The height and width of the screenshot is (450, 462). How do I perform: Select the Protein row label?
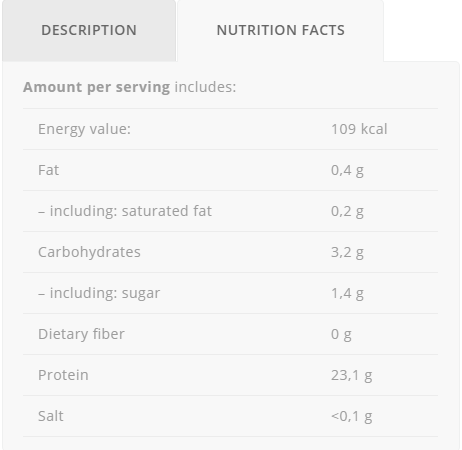pos(63,375)
